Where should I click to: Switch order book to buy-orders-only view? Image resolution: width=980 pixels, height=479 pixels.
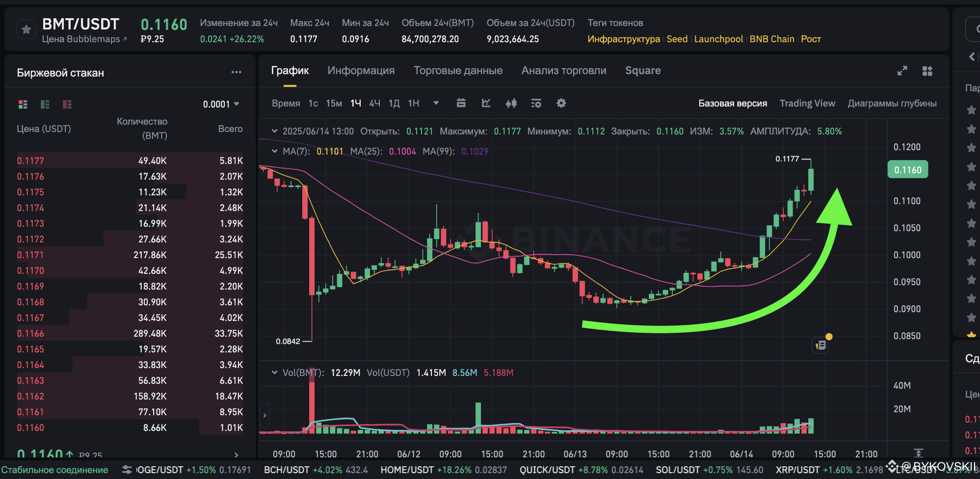click(x=45, y=104)
